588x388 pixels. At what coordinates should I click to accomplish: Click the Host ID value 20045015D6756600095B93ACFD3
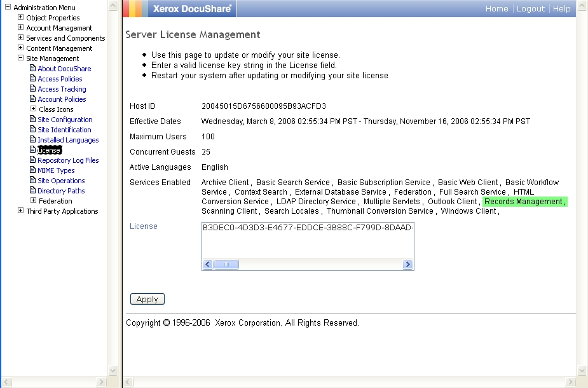tap(264, 106)
